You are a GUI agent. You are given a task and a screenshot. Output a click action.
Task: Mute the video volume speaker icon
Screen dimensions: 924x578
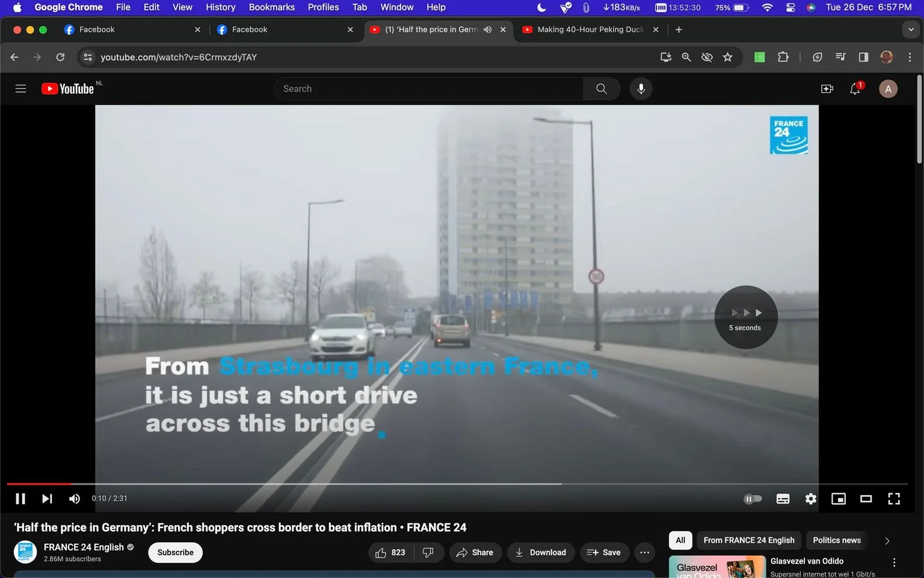75,499
